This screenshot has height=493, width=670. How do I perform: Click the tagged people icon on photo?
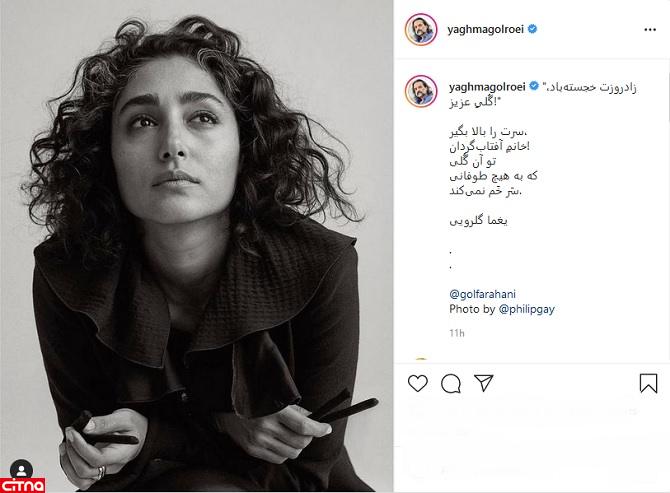[21, 470]
